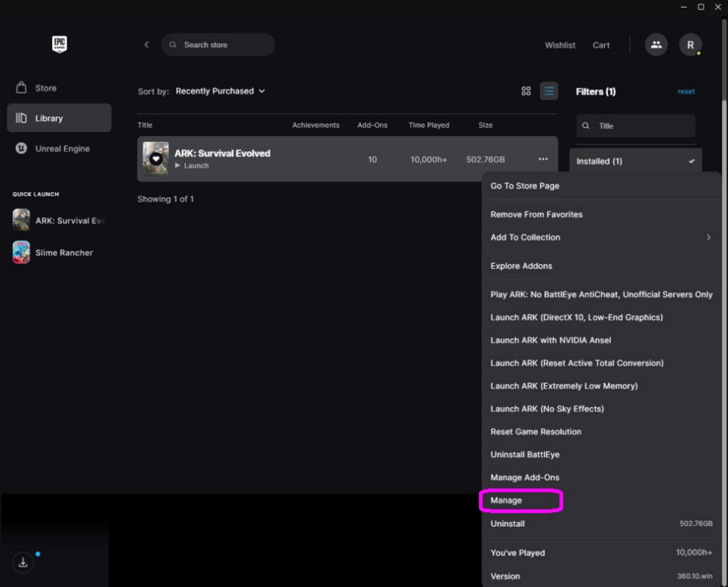Select Launch ARK (Reset Active Total Conversion)
Screen dimensions: 728x587
point(601,363)
